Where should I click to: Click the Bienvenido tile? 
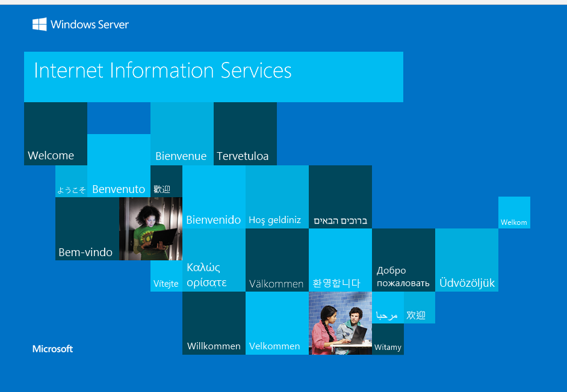pos(214,197)
